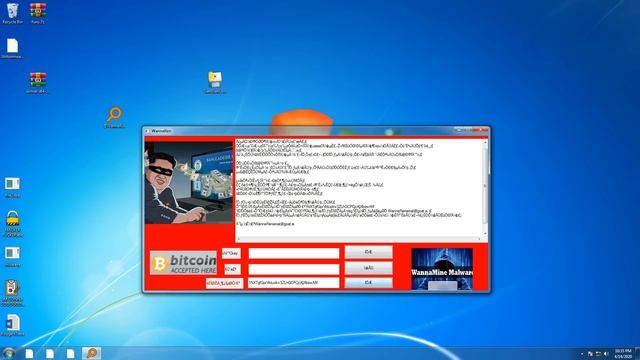Switch to the magnifier app on taskbar

91,353
